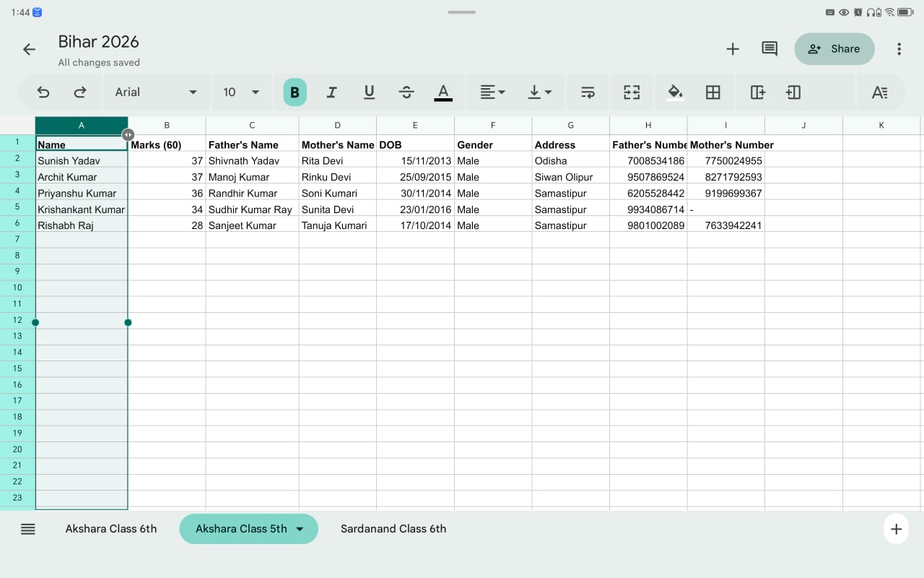Toggle bold formatting off
The height and width of the screenshot is (578, 924).
pyautogui.click(x=295, y=92)
